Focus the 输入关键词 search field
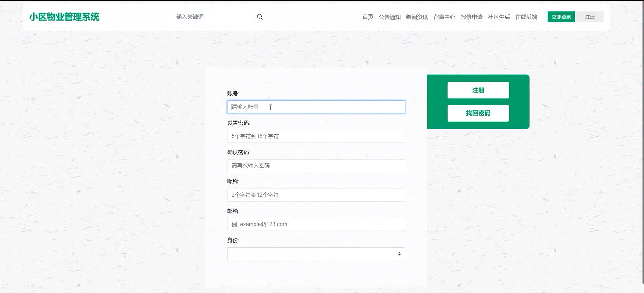 [x=212, y=17]
